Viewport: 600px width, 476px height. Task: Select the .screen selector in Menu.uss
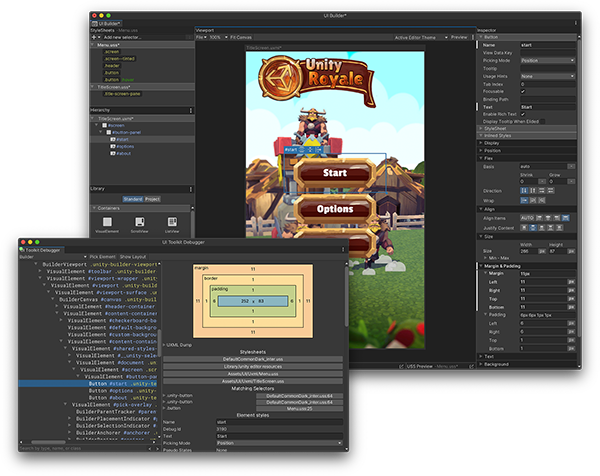(x=112, y=52)
